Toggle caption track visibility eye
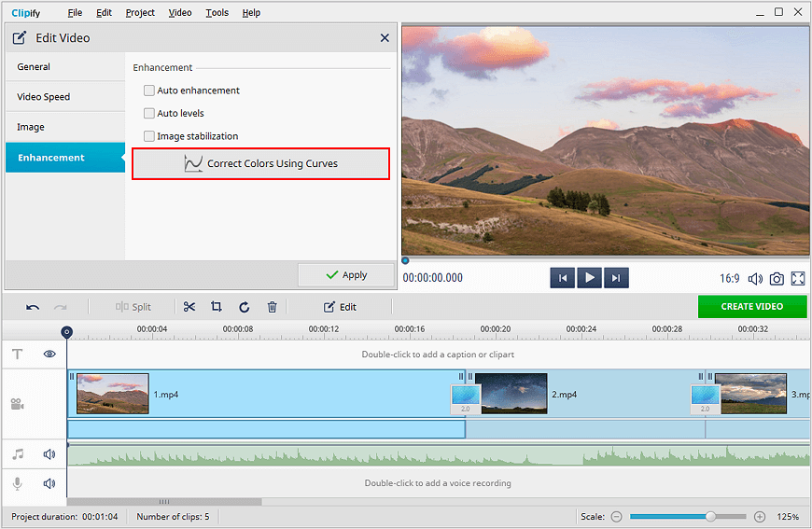This screenshot has height=529, width=812. (49, 354)
